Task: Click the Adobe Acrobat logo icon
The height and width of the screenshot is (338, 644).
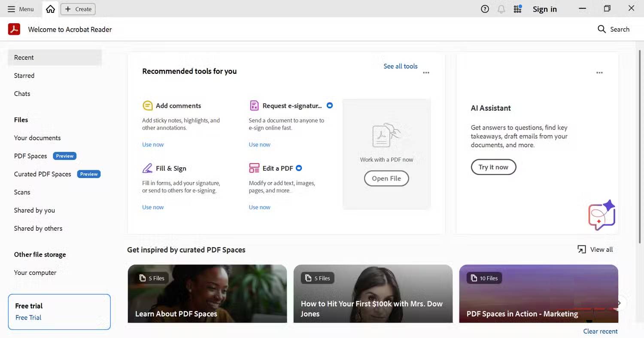Action: [x=14, y=29]
